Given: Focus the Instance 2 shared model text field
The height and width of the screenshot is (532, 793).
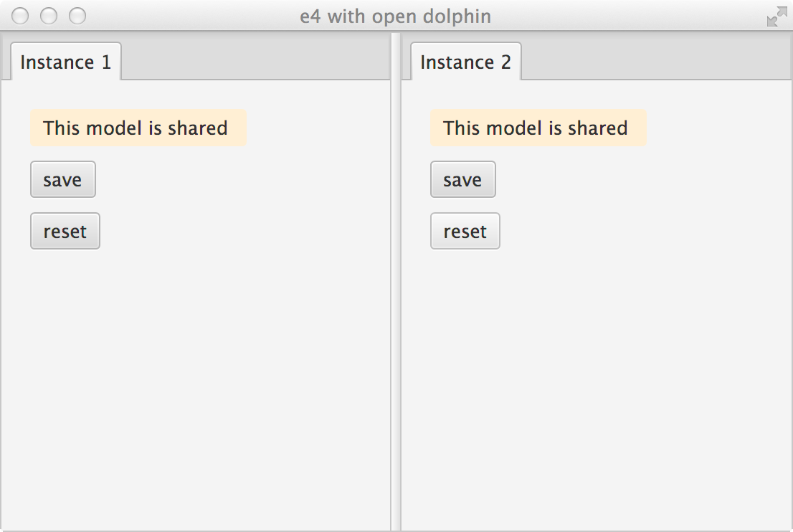Looking at the screenshot, I should [538, 128].
